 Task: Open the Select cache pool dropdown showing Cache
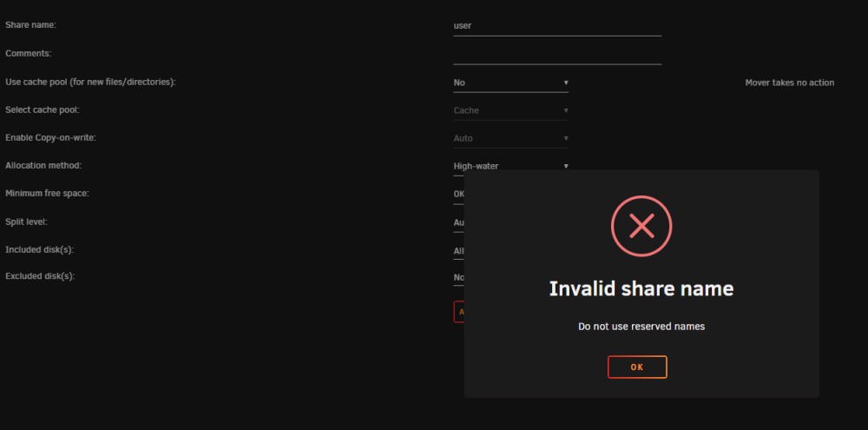(511, 110)
